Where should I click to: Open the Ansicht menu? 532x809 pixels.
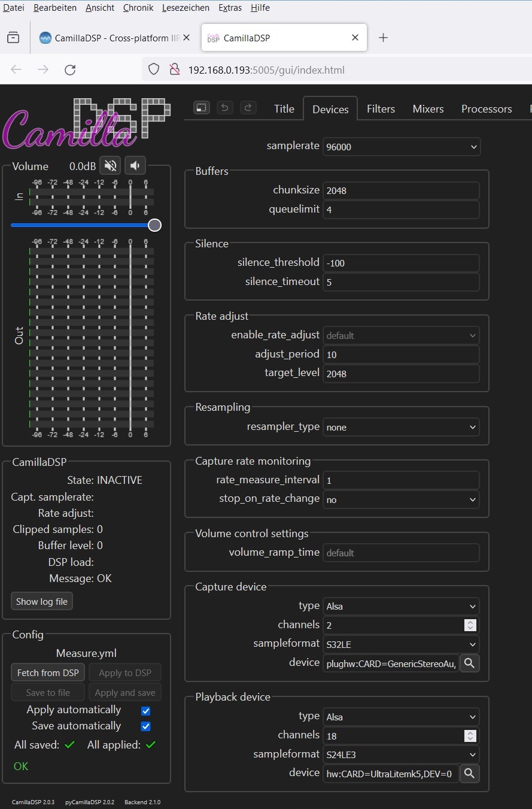pyautogui.click(x=100, y=8)
